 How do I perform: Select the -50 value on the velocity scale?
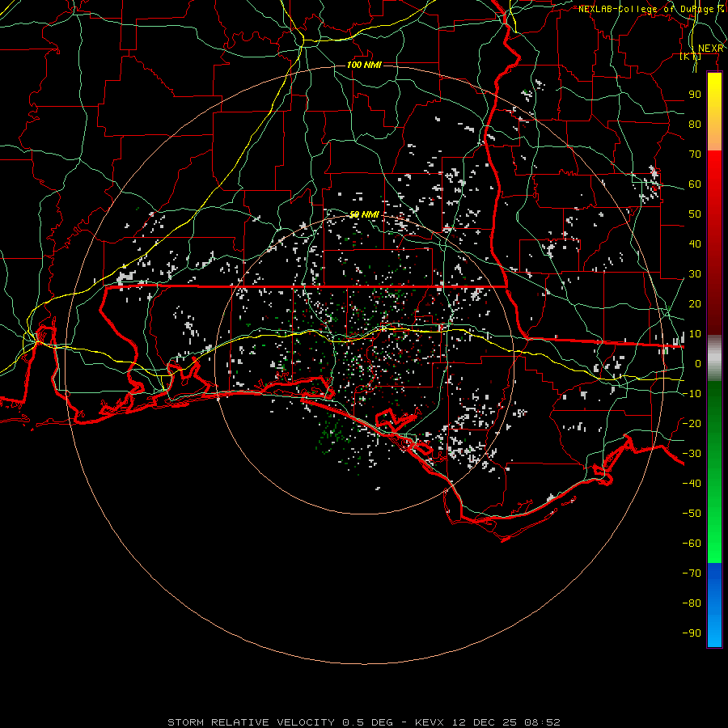(x=692, y=514)
